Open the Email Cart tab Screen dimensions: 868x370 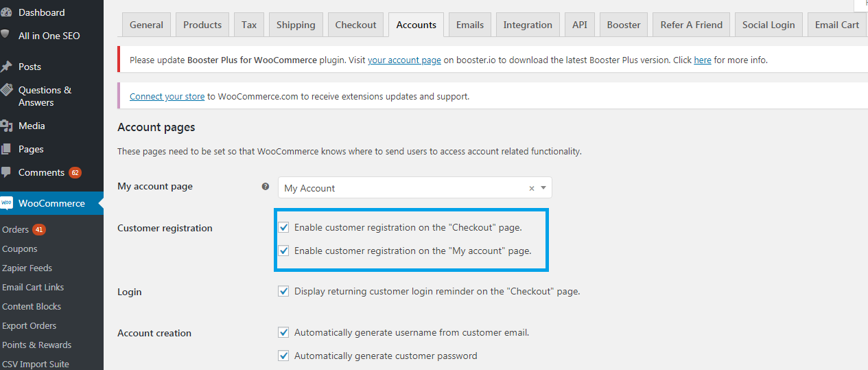click(837, 25)
